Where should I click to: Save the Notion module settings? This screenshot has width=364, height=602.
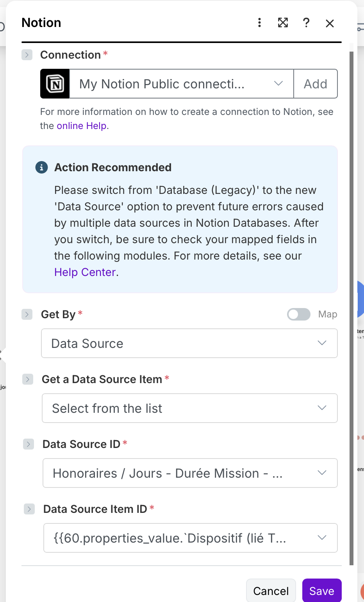point(322,591)
